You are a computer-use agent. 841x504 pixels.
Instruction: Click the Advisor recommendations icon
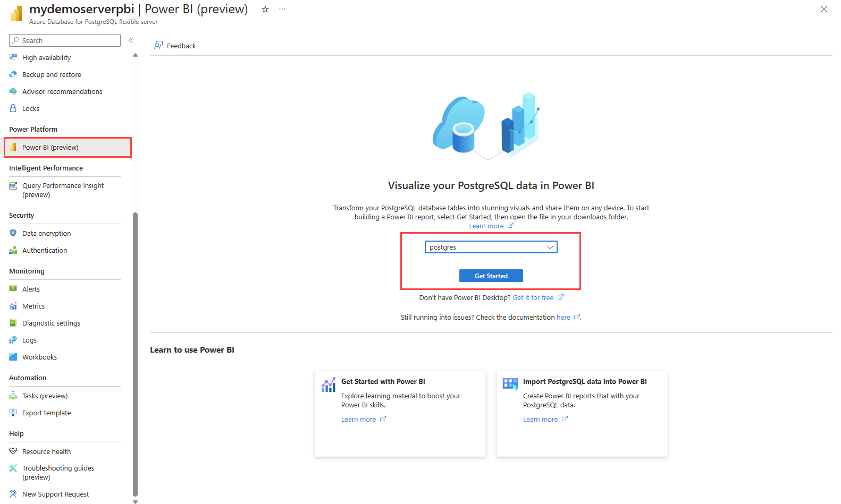click(13, 91)
